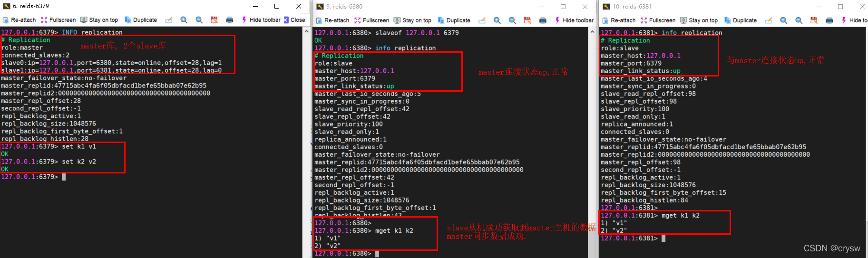Click the pencil edit icon in reids-6379 toolbar
Image resolution: width=868 pixels, height=258 pixels.
(169, 20)
